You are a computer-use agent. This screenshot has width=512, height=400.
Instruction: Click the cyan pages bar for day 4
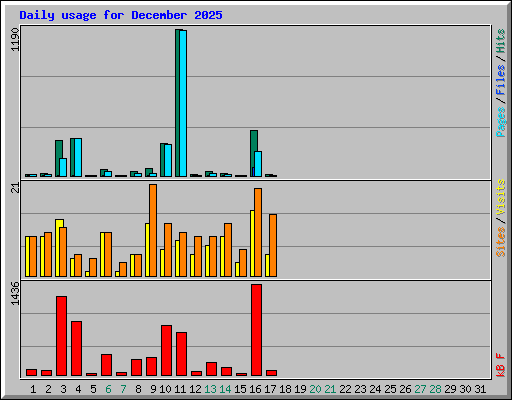coord(78,157)
